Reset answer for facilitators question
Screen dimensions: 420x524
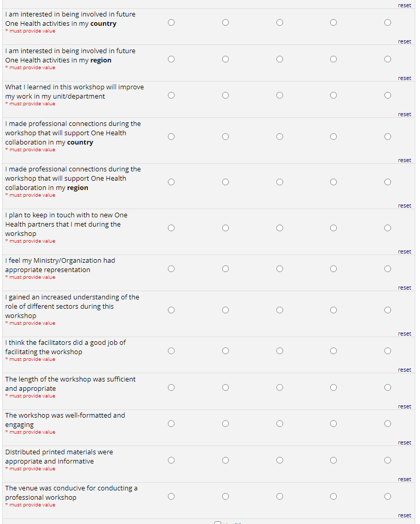(x=405, y=370)
